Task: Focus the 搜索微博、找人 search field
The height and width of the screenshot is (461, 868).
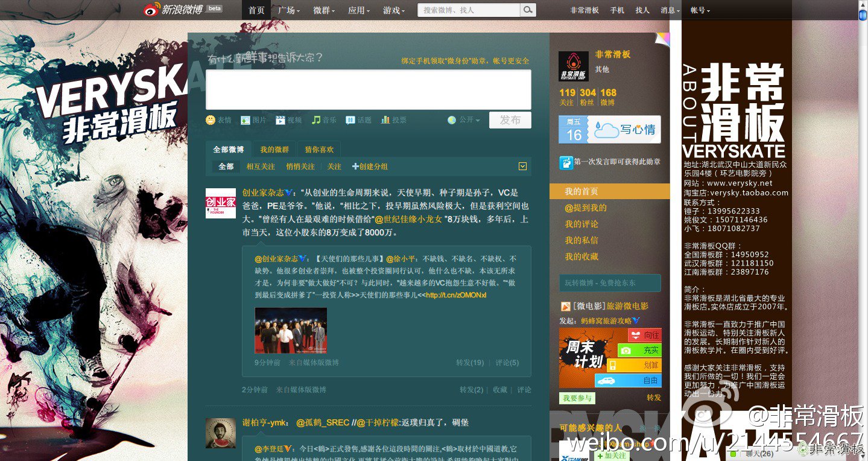Action: pos(469,10)
